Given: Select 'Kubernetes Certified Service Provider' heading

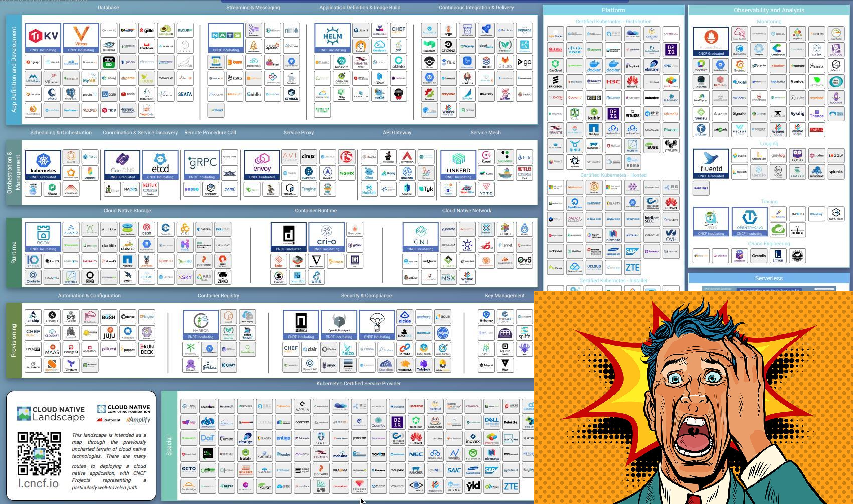Looking at the screenshot, I should point(359,384).
